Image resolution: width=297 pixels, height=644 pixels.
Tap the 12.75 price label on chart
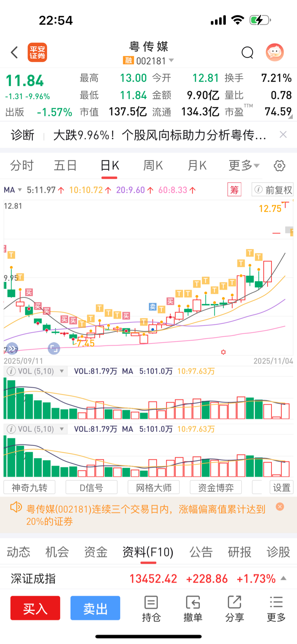[270, 208]
